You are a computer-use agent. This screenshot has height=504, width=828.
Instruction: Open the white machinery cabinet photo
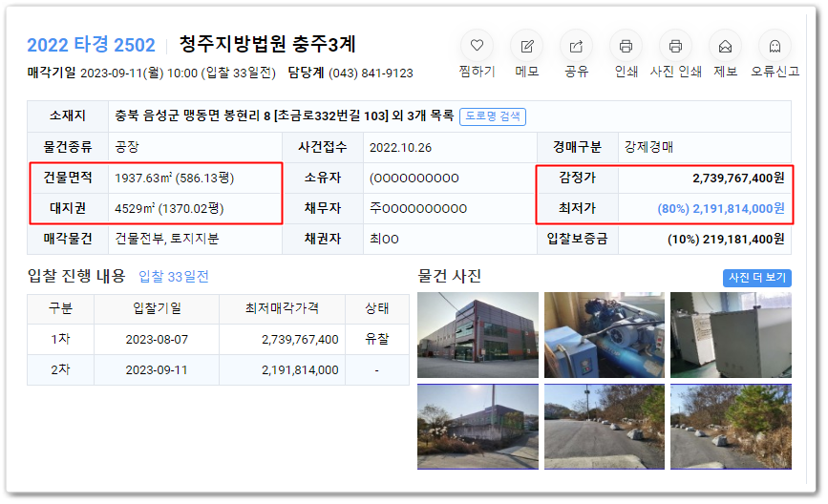731,335
